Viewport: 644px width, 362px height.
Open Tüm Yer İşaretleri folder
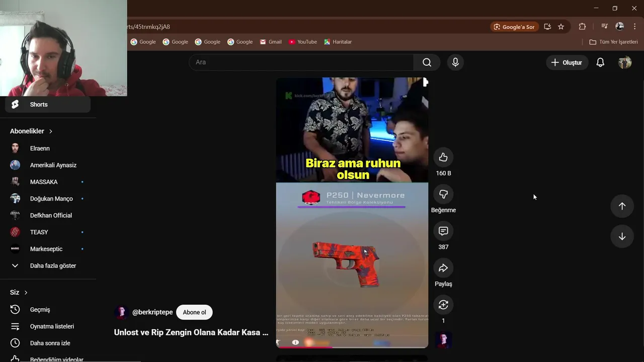(613, 42)
